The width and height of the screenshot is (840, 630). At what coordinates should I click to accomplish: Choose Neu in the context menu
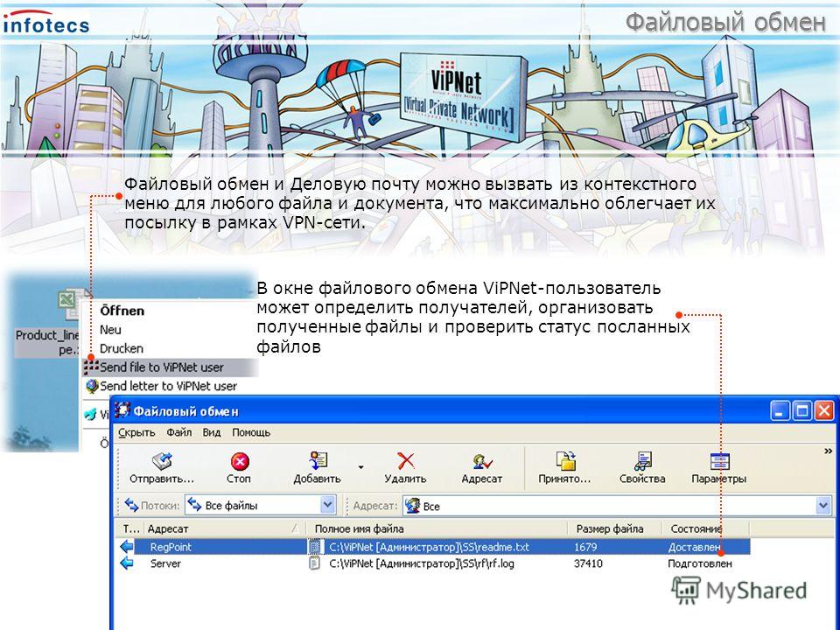tap(110, 330)
